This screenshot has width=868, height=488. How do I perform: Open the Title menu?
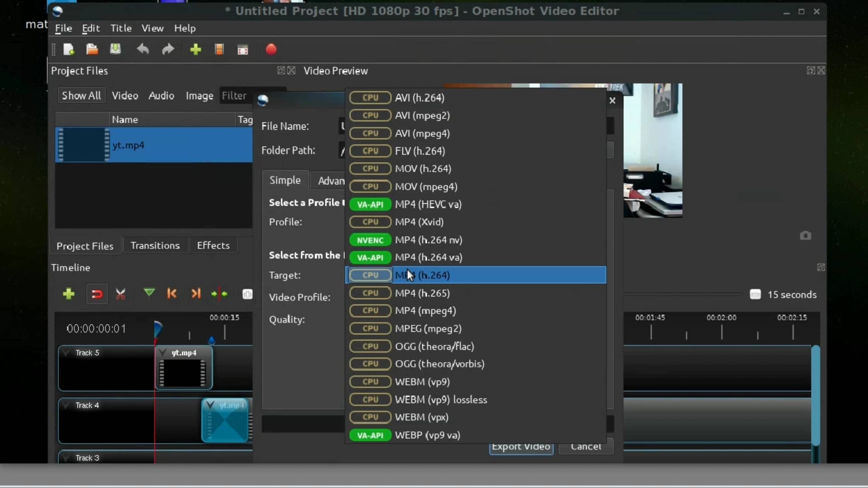(x=121, y=28)
